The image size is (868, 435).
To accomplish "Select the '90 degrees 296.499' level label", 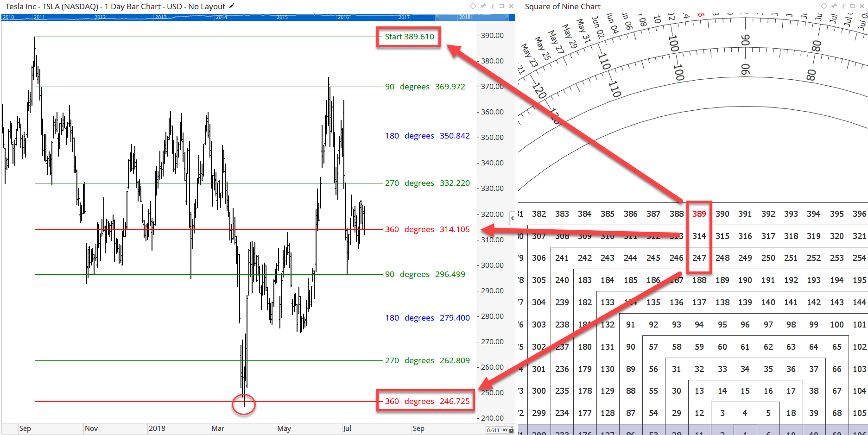I will click(425, 274).
